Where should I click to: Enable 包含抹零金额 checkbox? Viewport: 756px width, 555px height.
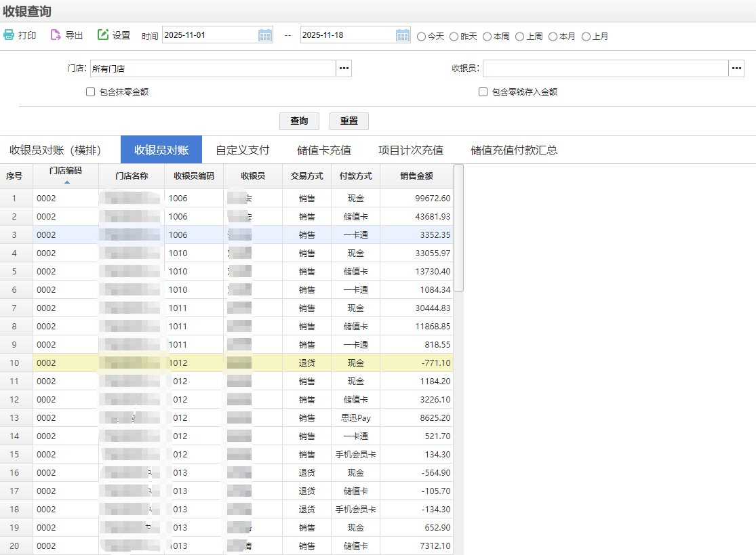tap(90, 92)
